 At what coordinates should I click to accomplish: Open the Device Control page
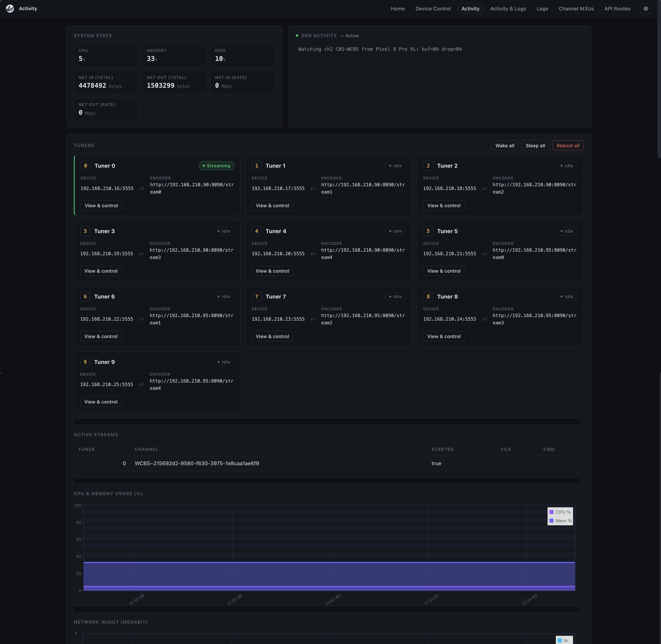(x=433, y=9)
